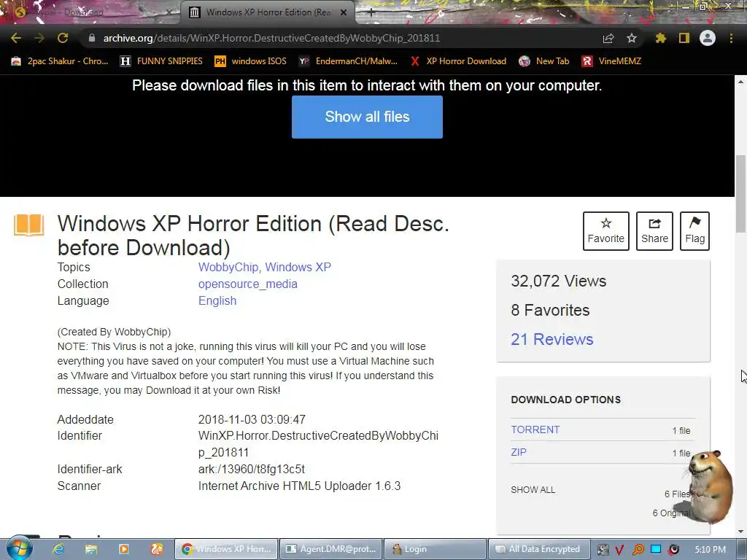Share this page using the address bar share icon
This screenshot has width=747, height=560.
[x=608, y=38]
